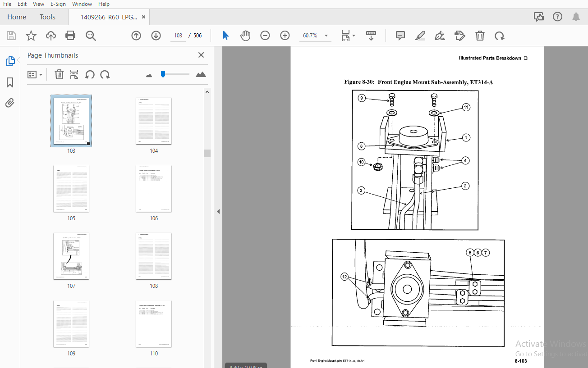This screenshot has height=368, width=588.
Task: Open the sign document pen icon
Action: pyautogui.click(x=440, y=36)
